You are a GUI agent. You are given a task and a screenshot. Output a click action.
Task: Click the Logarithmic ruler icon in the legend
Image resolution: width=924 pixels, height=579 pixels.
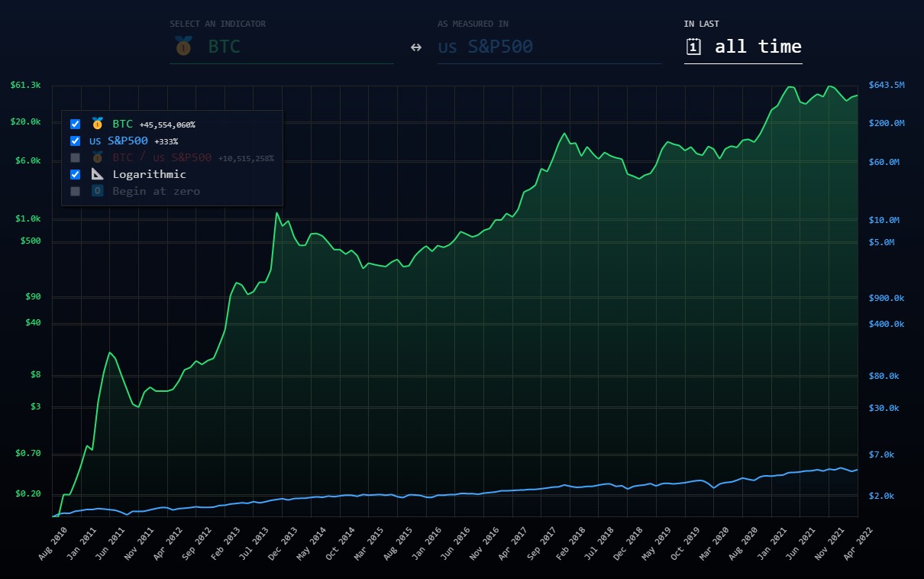[x=97, y=174]
